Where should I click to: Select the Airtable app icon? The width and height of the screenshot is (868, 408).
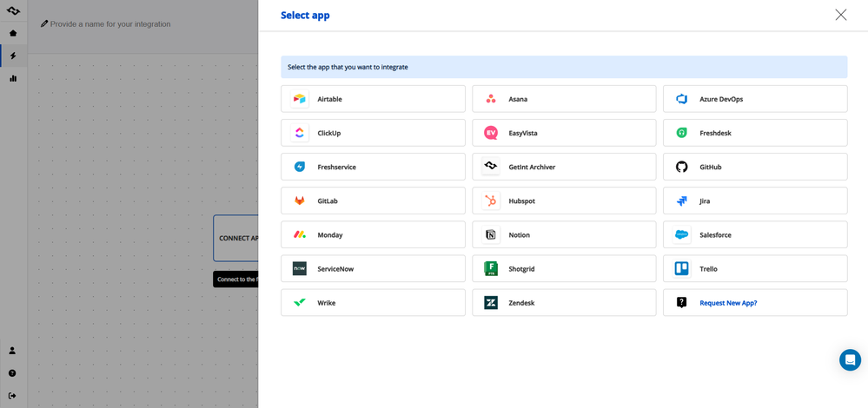pyautogui.click(x=300, y=99)
